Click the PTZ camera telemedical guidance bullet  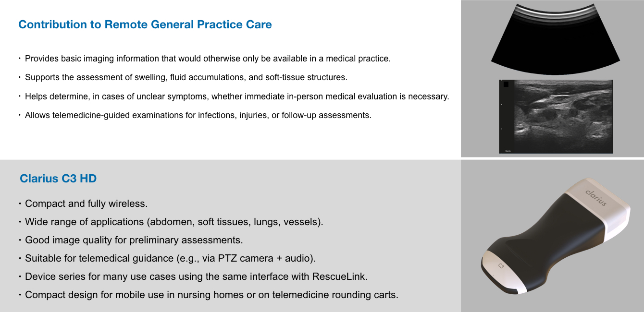point(170,258)
